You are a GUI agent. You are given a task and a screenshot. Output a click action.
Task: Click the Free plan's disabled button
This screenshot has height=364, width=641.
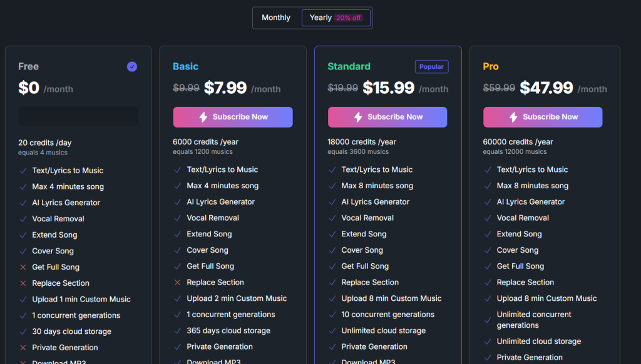(x=78, y=116)
